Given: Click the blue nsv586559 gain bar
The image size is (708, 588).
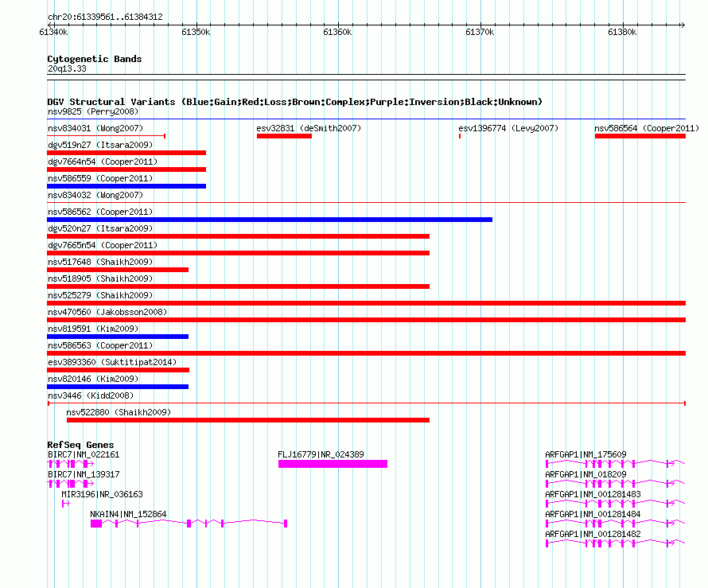Looking at the screenshot, I should pos(126,186).
